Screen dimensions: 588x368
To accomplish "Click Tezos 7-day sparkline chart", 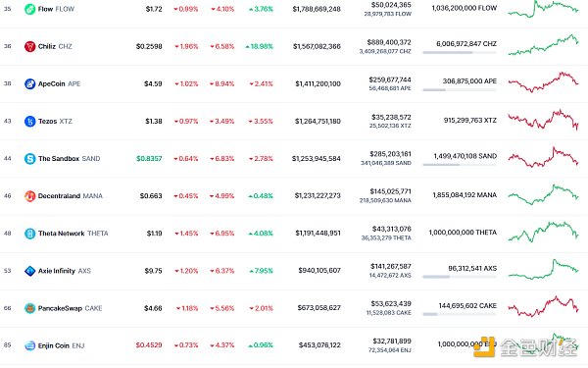I will (x=543, y=120).
